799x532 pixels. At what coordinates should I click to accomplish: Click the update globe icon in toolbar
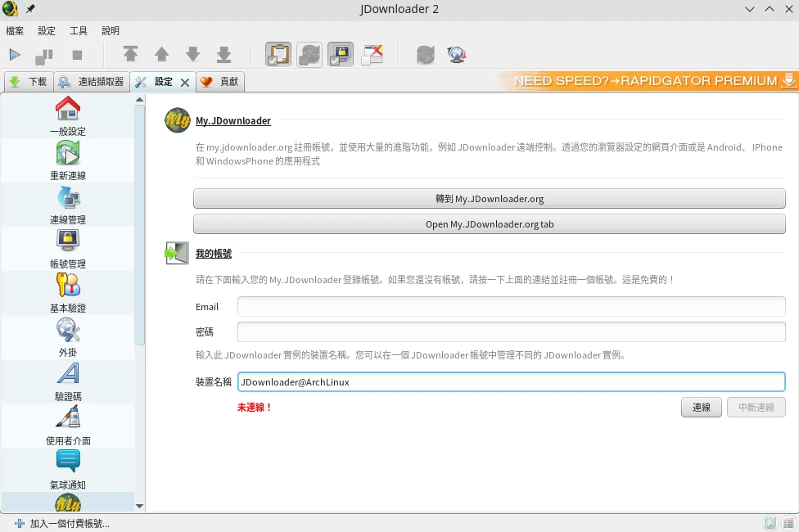(457, 55)
